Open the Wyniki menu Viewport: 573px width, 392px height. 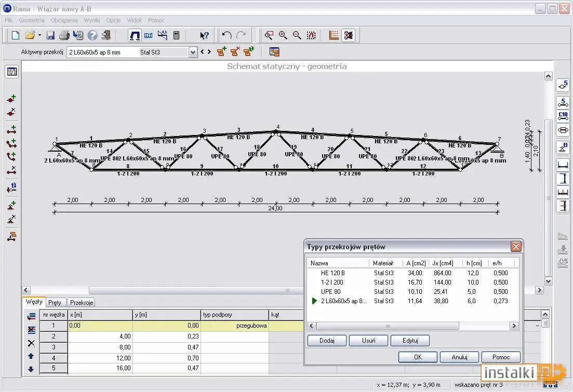click(92, 20)
